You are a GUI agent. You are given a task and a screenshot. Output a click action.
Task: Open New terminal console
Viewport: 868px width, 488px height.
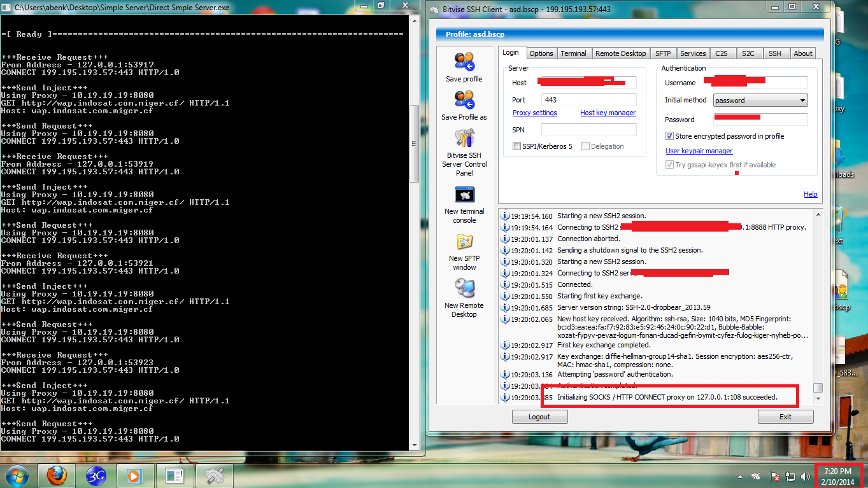(x=464, y=194)
